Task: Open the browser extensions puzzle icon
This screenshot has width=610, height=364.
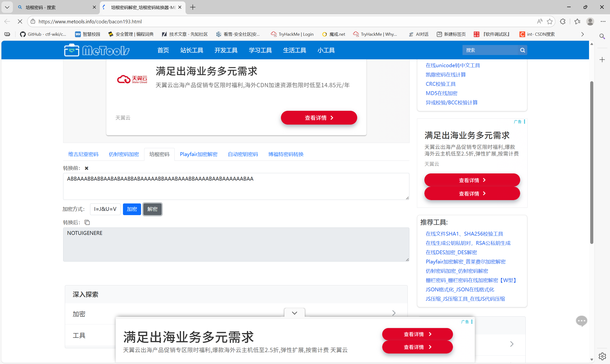Action: coord(563,22)
